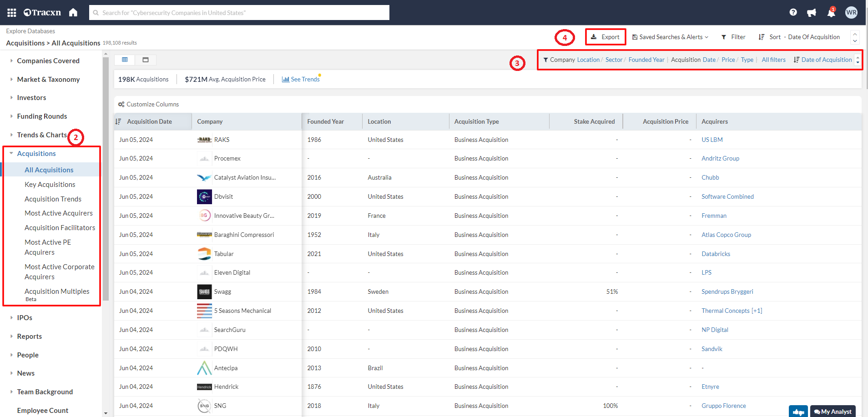The height and width of the screenshot is (417, 868).
Task: Select All Acquisitions menu item
Action: point(49,170)
